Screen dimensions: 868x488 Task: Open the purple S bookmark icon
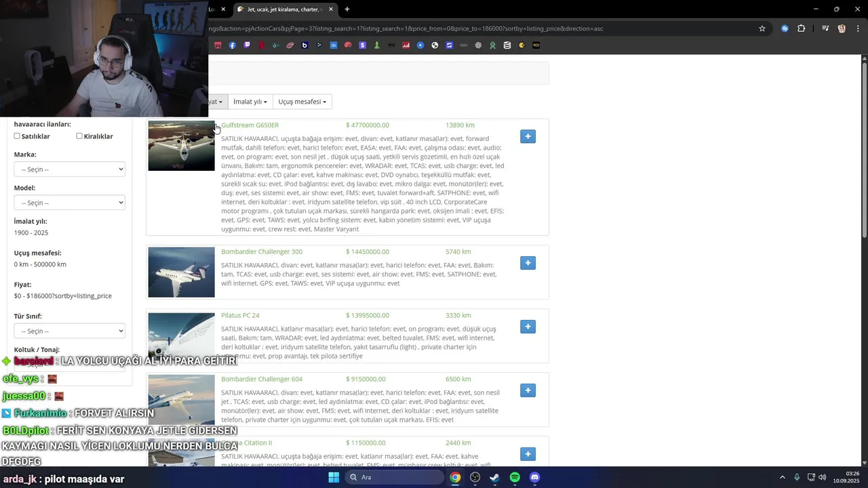[362, 45]
